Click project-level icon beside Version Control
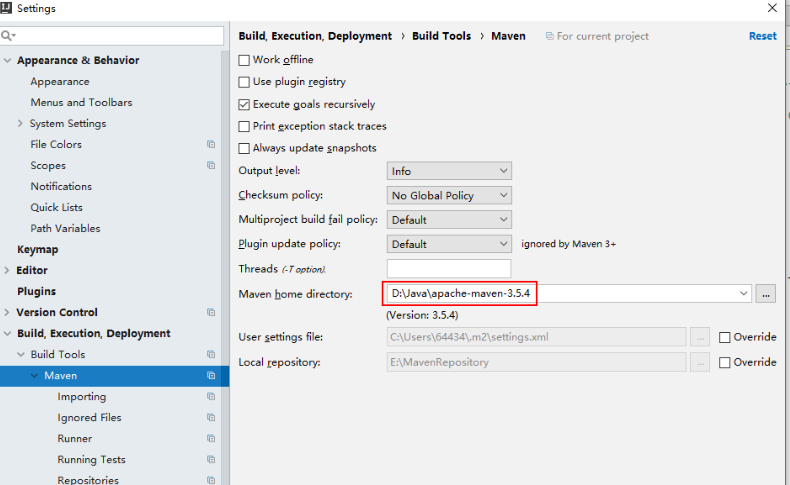790x485 pixels. 211,312
